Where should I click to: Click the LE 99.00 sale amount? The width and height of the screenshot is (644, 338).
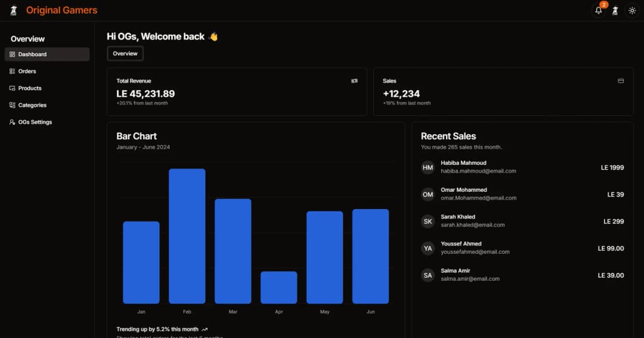click(x=611, y=248)
